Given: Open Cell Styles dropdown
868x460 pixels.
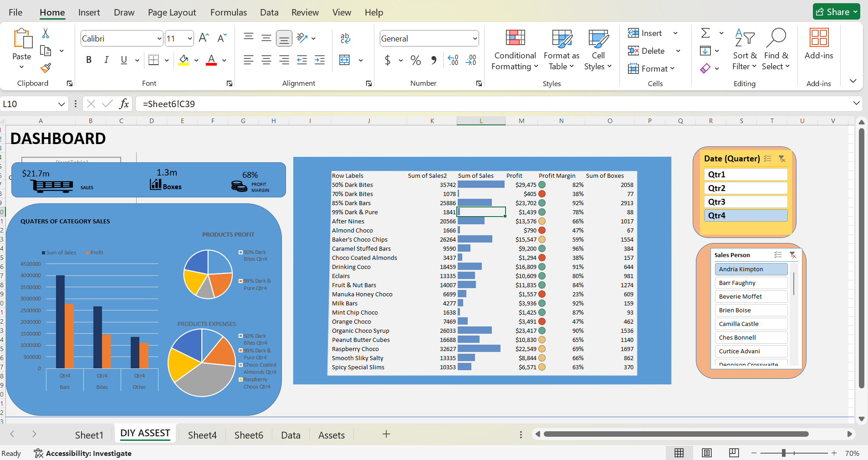Looking at the screenshot, I should click(x=598, y=50).
